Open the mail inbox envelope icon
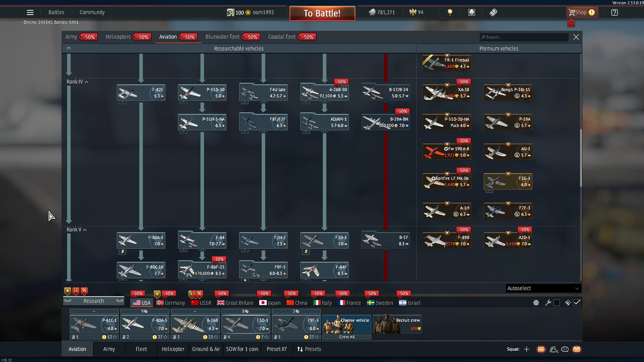 577,349
